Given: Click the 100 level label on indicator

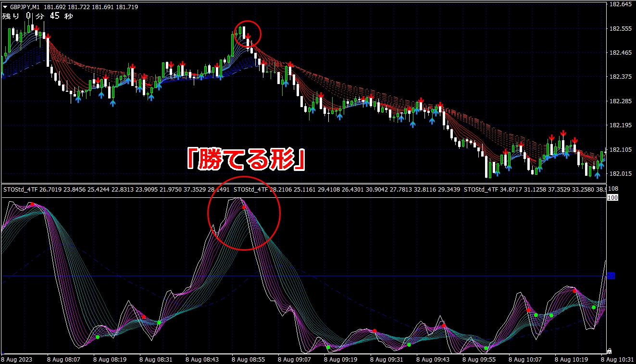Looking at the screenshot, I should tap(612, 198).
